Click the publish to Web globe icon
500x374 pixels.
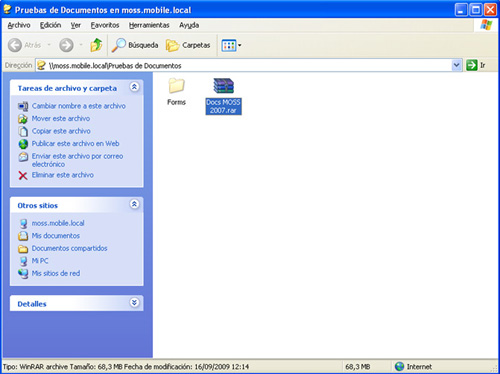pyautogui.click(x=23, y=144)
